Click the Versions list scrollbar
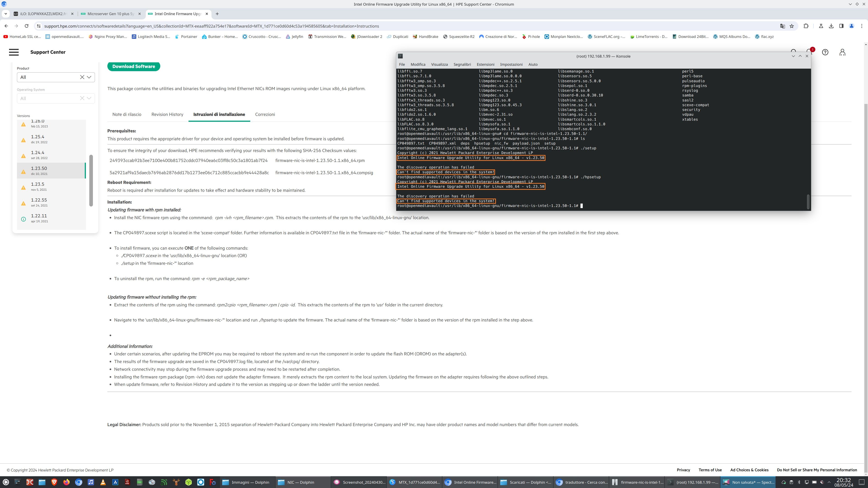 (91, 180)
